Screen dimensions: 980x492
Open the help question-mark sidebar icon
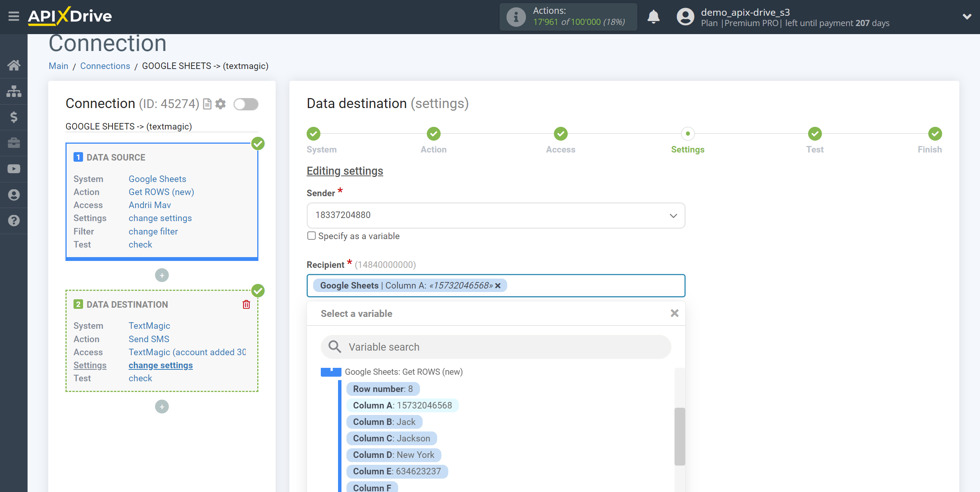[x=14, y=221]
